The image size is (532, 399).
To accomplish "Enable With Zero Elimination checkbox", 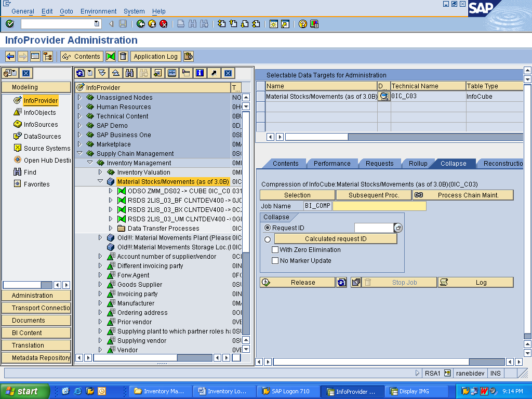I will [x=275, y=250].
